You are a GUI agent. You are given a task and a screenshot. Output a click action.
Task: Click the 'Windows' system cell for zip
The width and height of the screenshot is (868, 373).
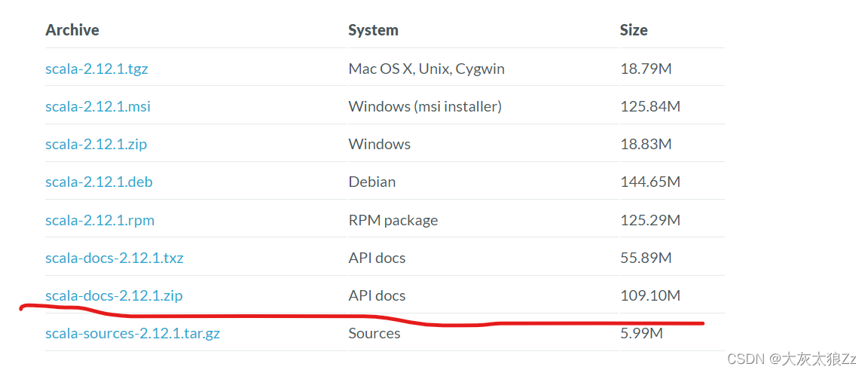click(x=379, y=145)
